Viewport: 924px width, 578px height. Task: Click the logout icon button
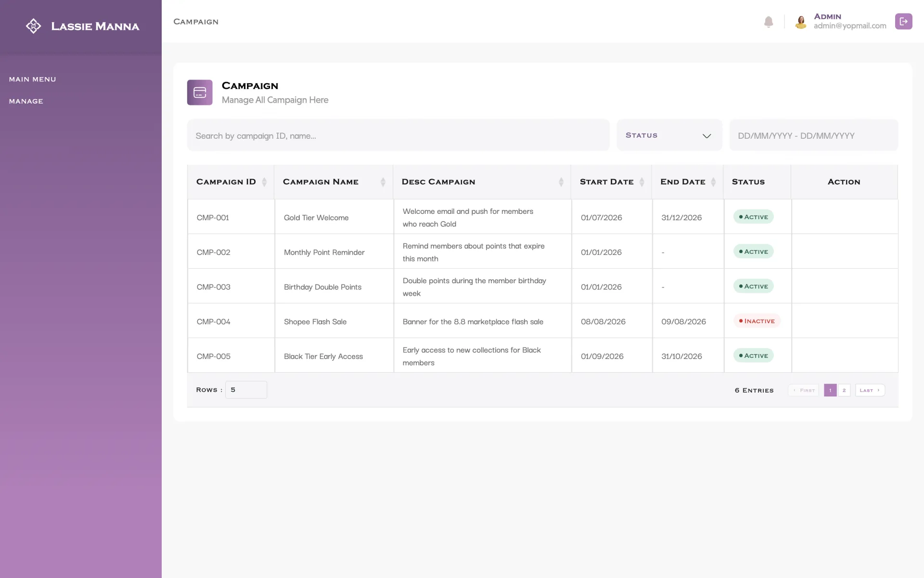click(903, 21)
